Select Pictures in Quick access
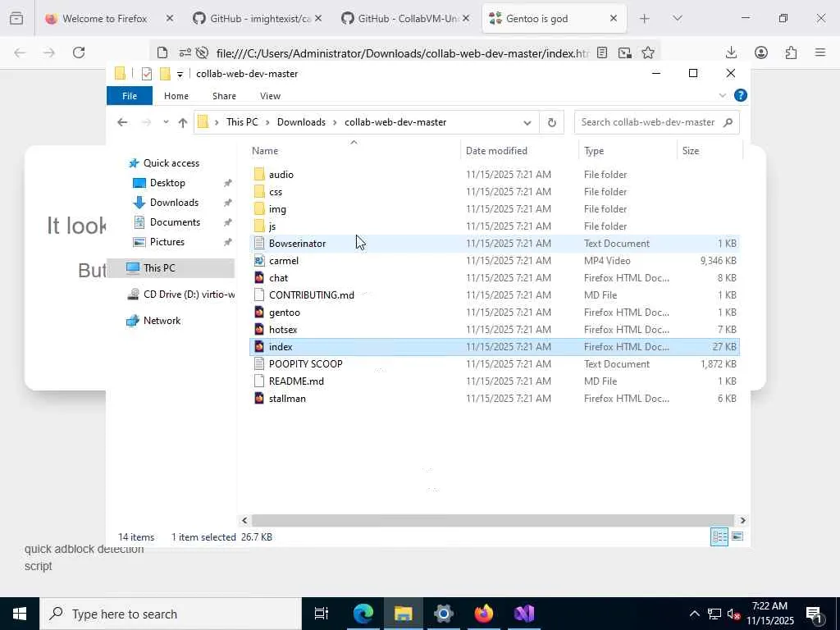 coord(167,242)
